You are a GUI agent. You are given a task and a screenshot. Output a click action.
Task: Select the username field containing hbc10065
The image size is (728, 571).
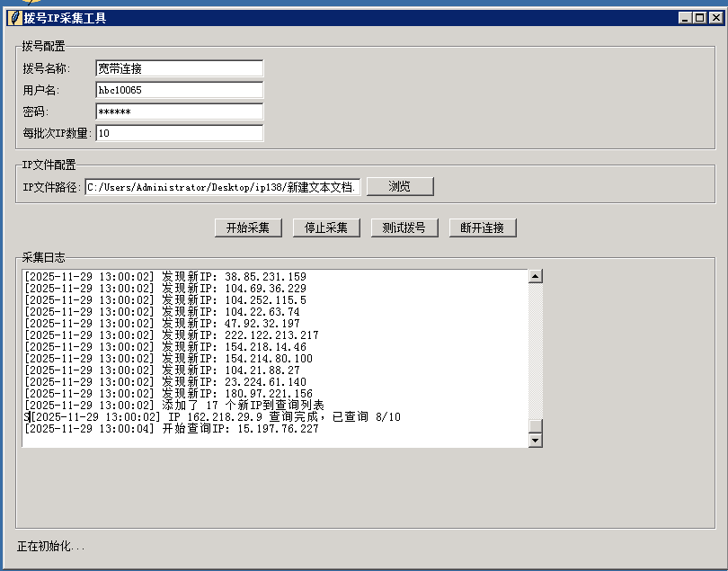(179, 89)
